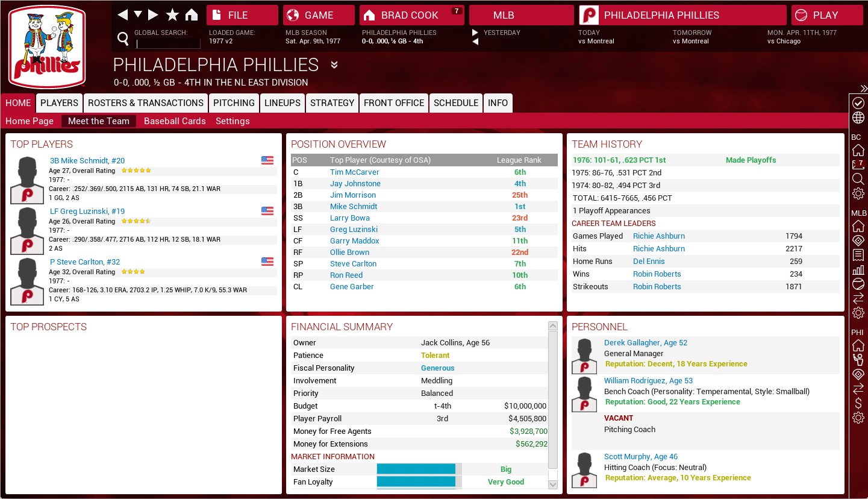Open BC home icon in the sidebar

coord(858,150)
